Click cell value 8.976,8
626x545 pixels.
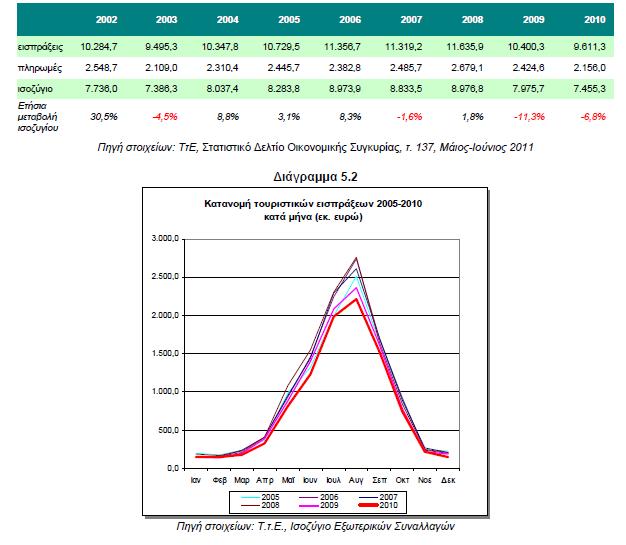coord(467,89)
